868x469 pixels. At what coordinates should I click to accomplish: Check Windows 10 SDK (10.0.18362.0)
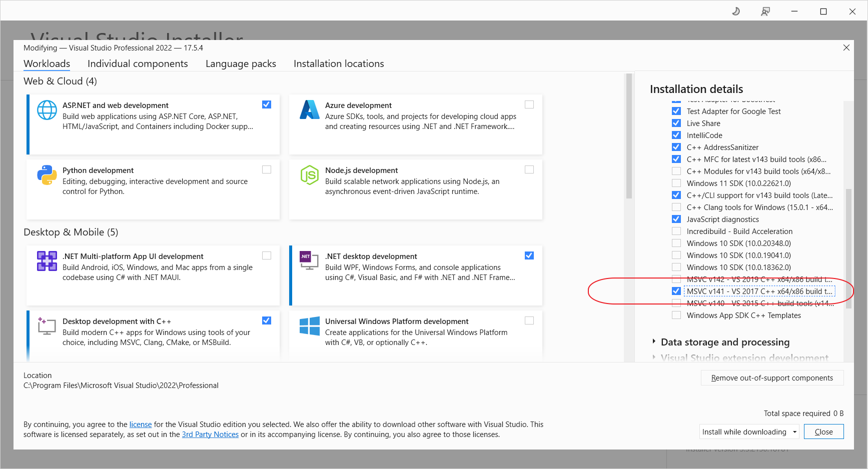676,267
